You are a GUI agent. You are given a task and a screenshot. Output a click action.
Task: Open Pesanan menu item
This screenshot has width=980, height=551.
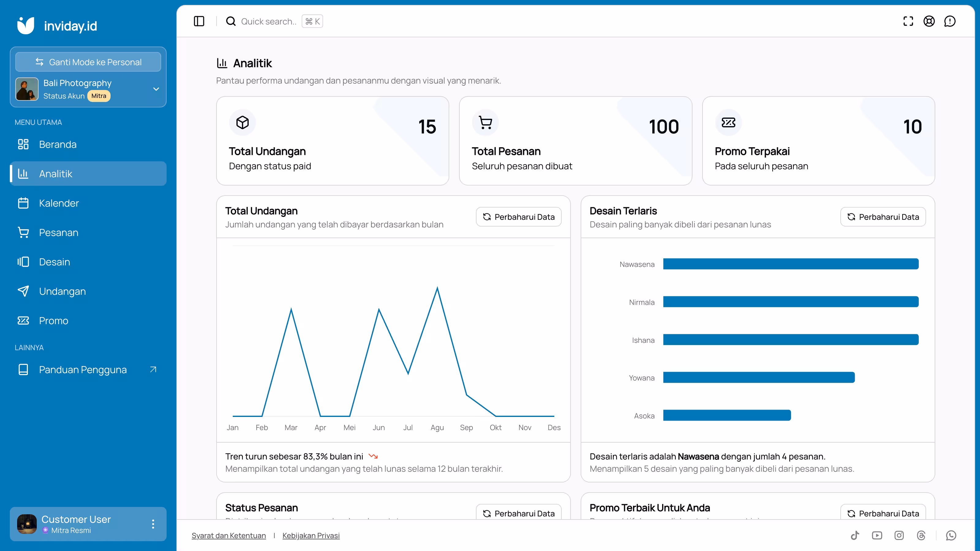click(x=88, y=232)
